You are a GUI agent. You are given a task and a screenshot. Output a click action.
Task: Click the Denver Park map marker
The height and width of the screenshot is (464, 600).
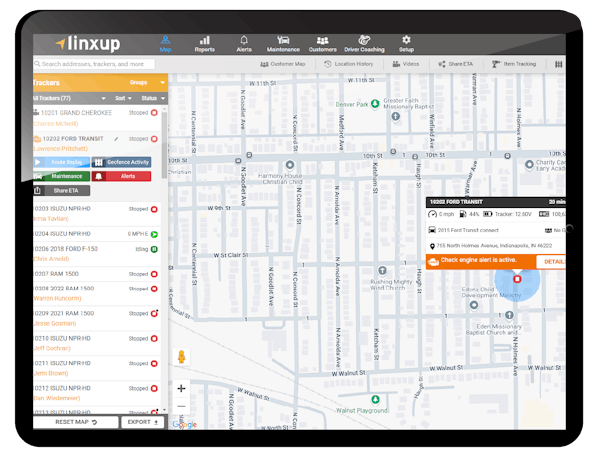[x=375, y=103]
